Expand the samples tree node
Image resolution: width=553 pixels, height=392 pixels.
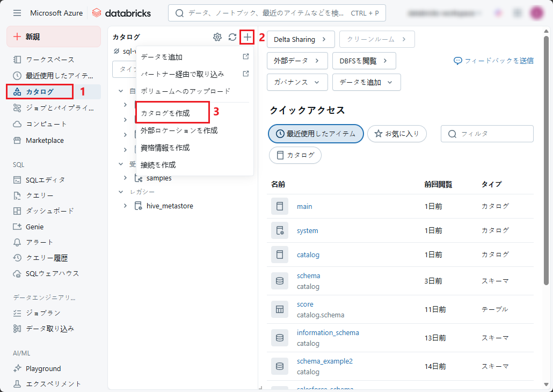point(125,178)
